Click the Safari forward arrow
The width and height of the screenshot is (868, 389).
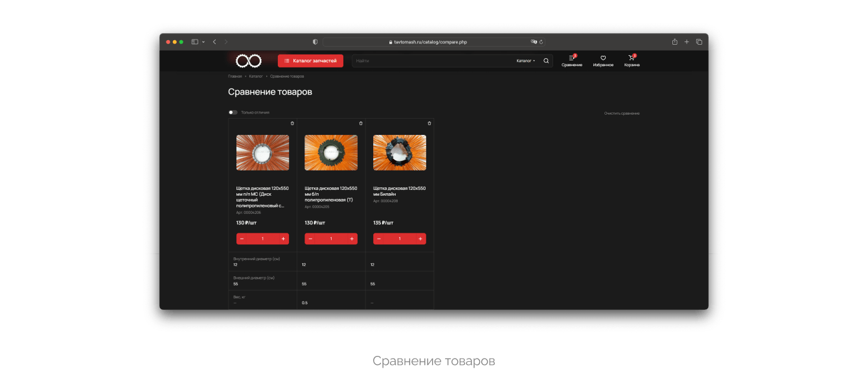click(x=226, y=41)
